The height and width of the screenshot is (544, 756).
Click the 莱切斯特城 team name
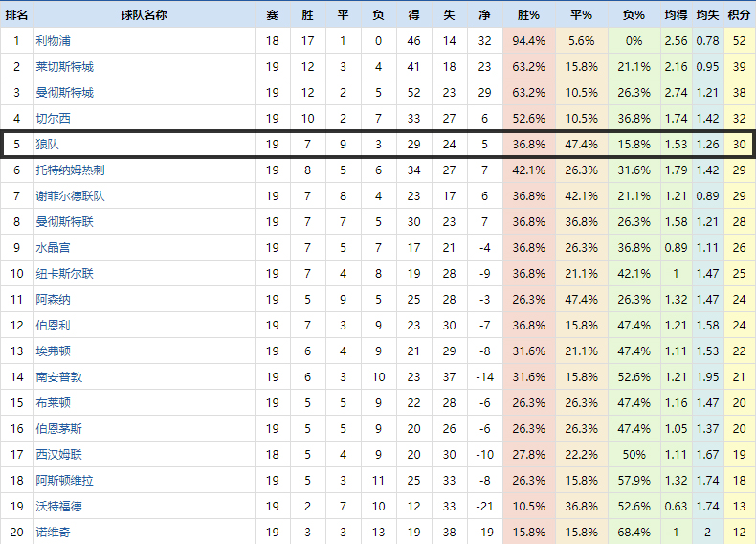(x=64, y=67)
